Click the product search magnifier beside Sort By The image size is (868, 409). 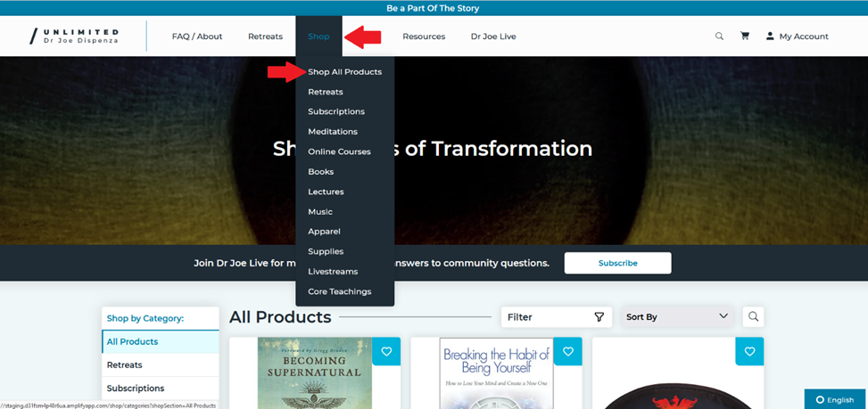pyautogui.click(x=753, y=316)
